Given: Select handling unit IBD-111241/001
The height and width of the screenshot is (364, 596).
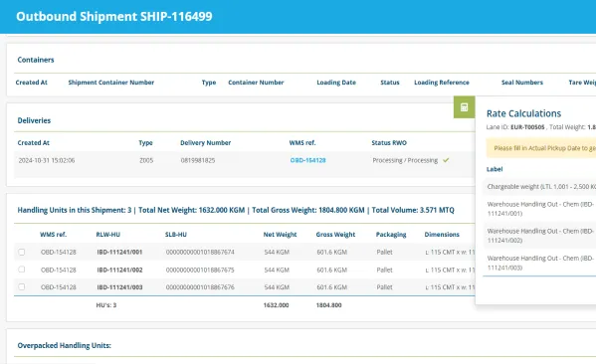Looking at the screenshot, I should pyautogui.click(x=119, y=252).
